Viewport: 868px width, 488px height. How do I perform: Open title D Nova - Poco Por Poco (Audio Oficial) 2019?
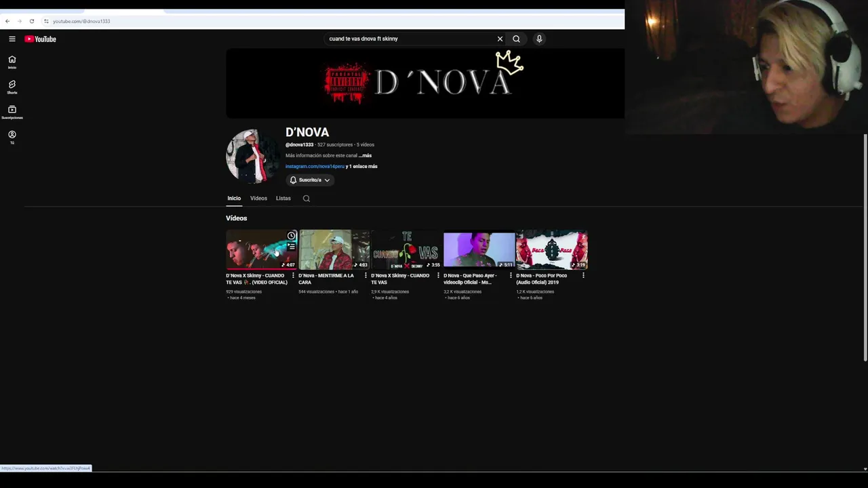542,279
